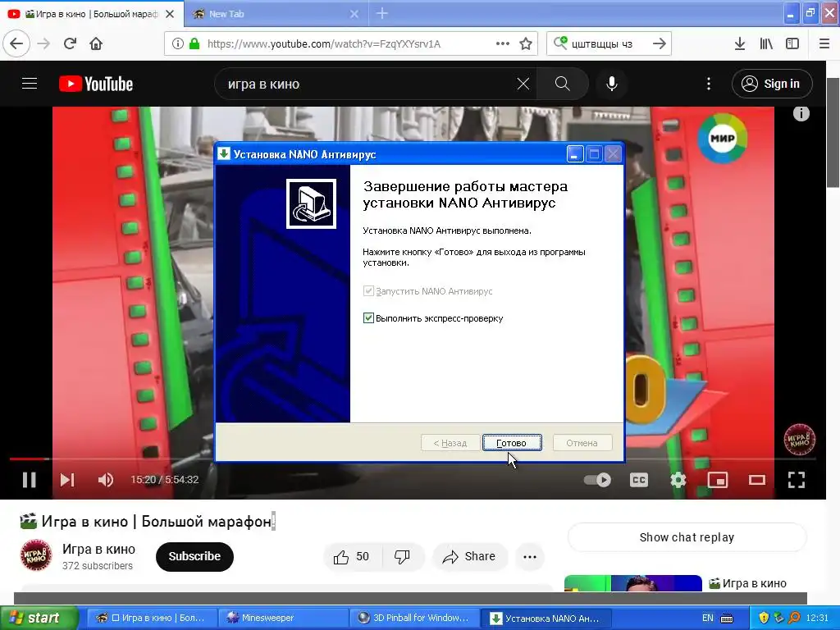The width and height of the screenshot is (840, 630).
Task: Open the browser library icon
Action: [x=766, y=43]
